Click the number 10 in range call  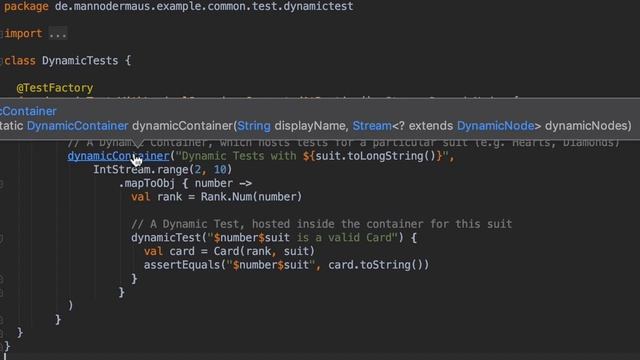(220, 169)
